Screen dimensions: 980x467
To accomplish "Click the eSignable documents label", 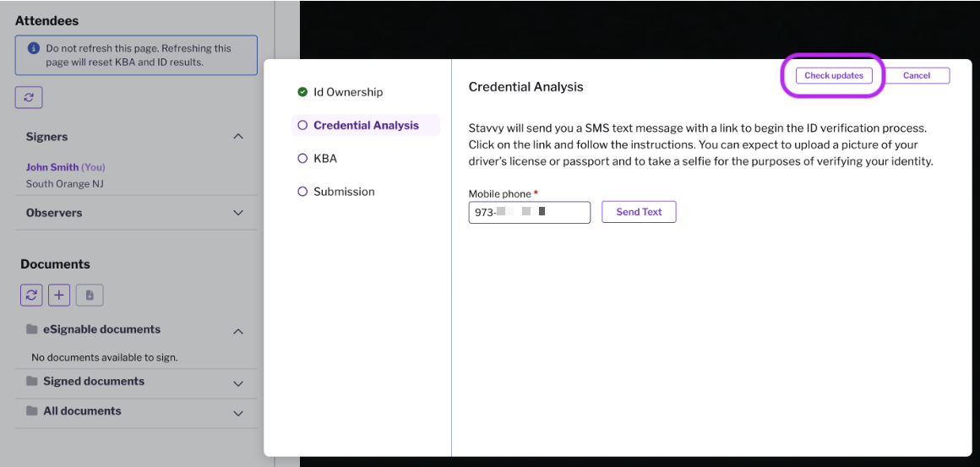I will coord(102,329).
